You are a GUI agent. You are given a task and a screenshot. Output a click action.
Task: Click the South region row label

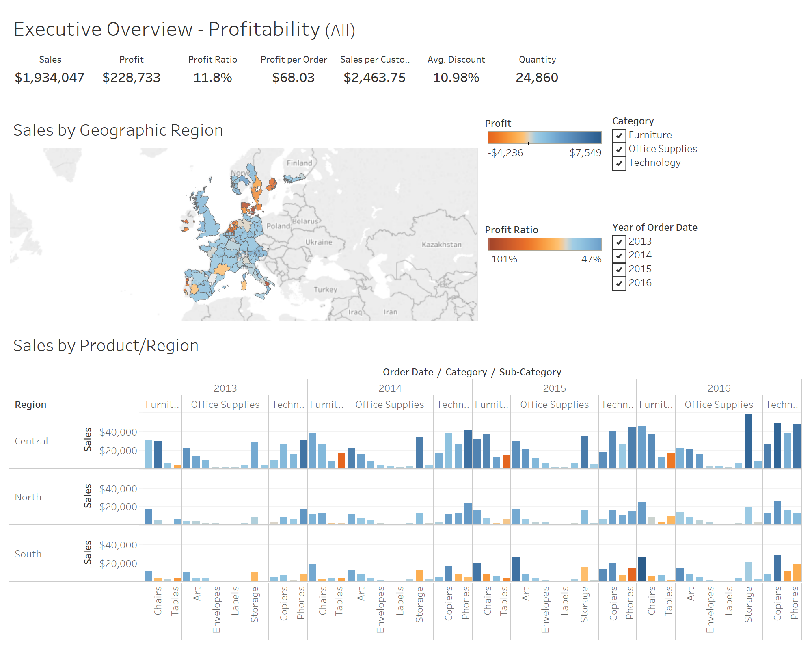click(28, 554)
